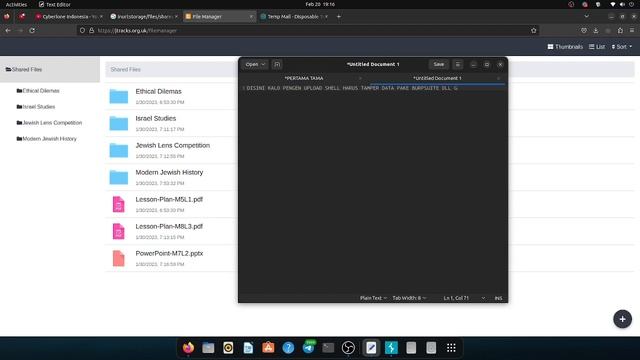Open the Tab Width dropdown
The height and width of the screenshot is (360, 640).
click(x=409, y=298)
